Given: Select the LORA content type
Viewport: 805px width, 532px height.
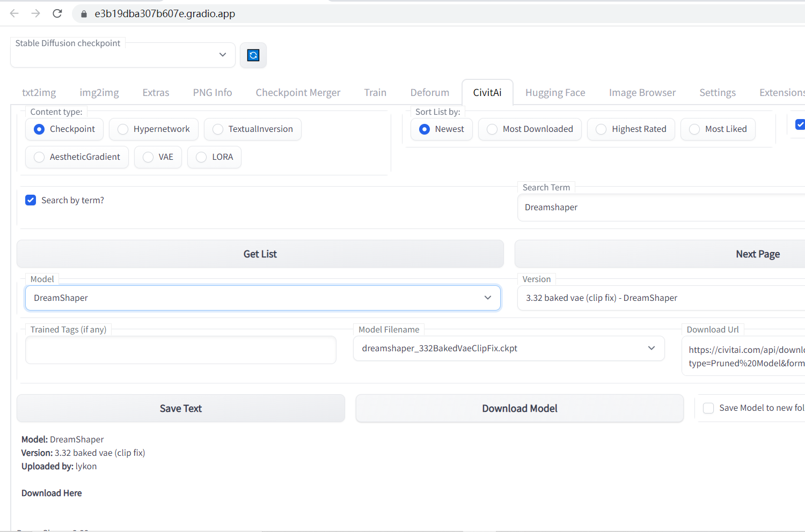Looking at the screenshot, I should coord(214,157).
